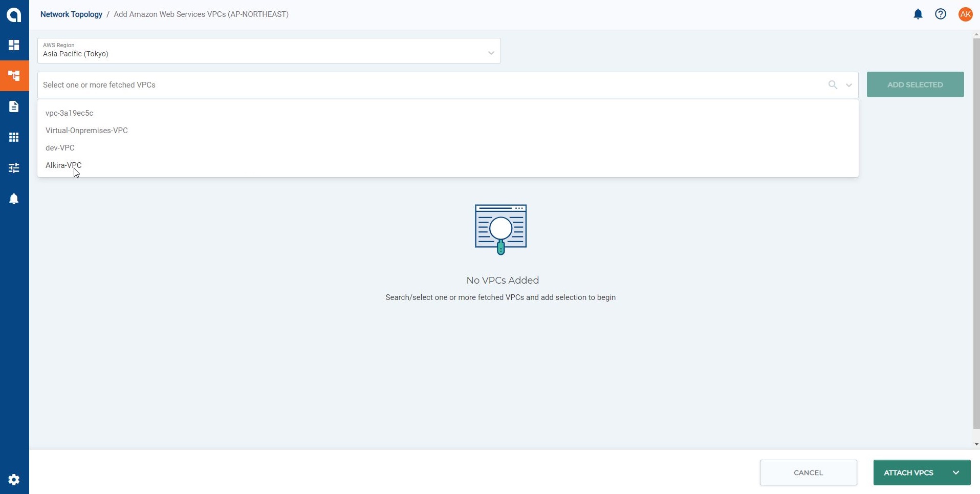Go to Network Topology breadcrumb link
This screenshot has height=494, width=980.
click(71, 14)
